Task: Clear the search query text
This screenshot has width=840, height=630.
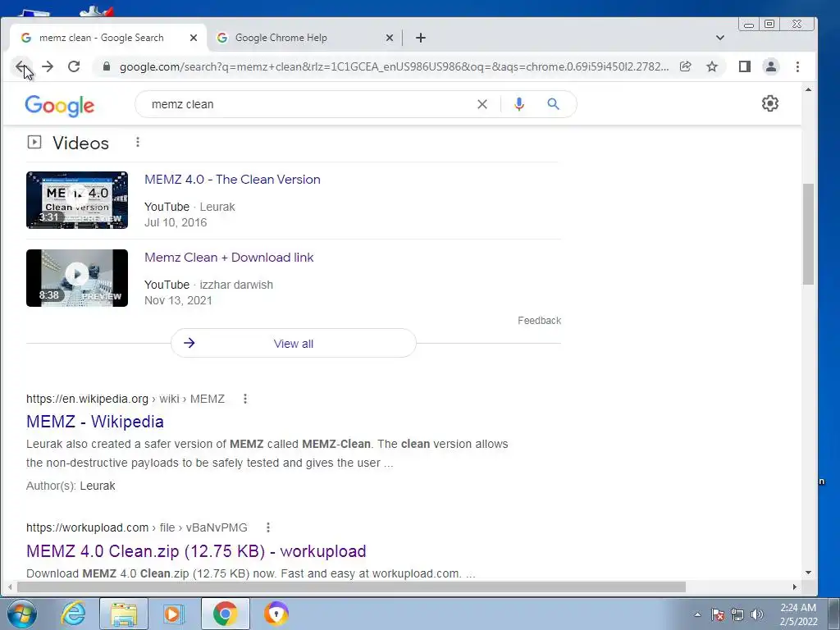Action: [482, 104]
